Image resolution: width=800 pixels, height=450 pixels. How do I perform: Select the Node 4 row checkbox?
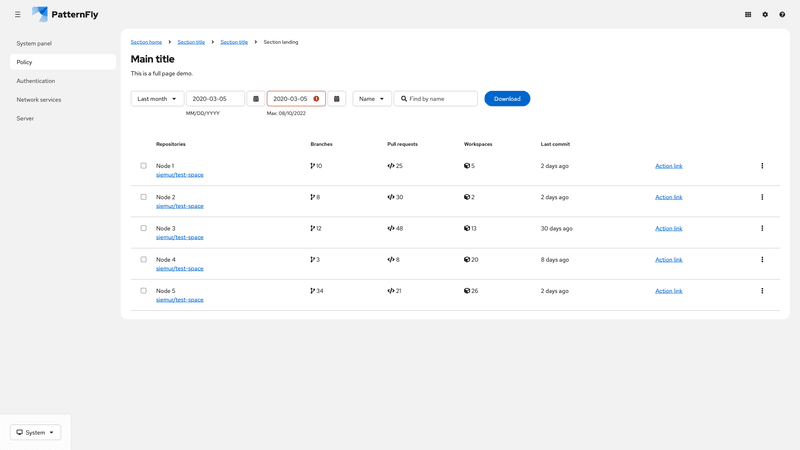143,259
